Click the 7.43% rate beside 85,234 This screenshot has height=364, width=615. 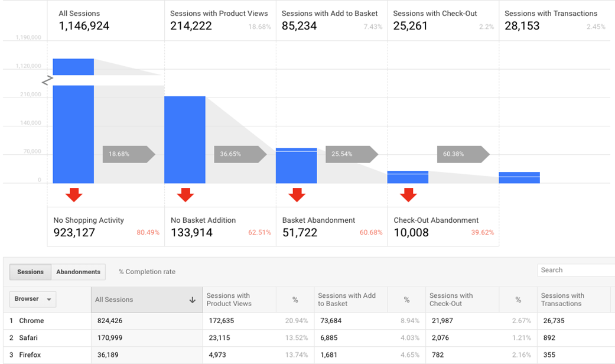373,27
